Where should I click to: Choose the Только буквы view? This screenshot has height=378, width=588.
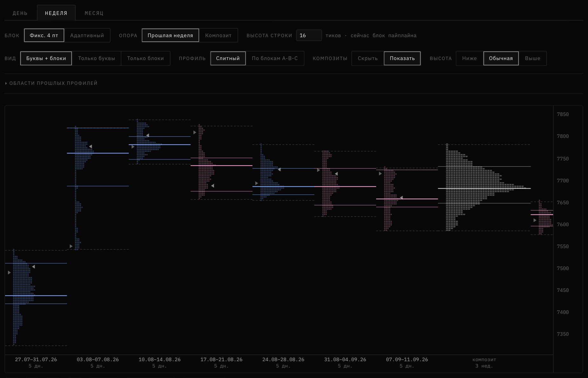(x=97, y=58)
